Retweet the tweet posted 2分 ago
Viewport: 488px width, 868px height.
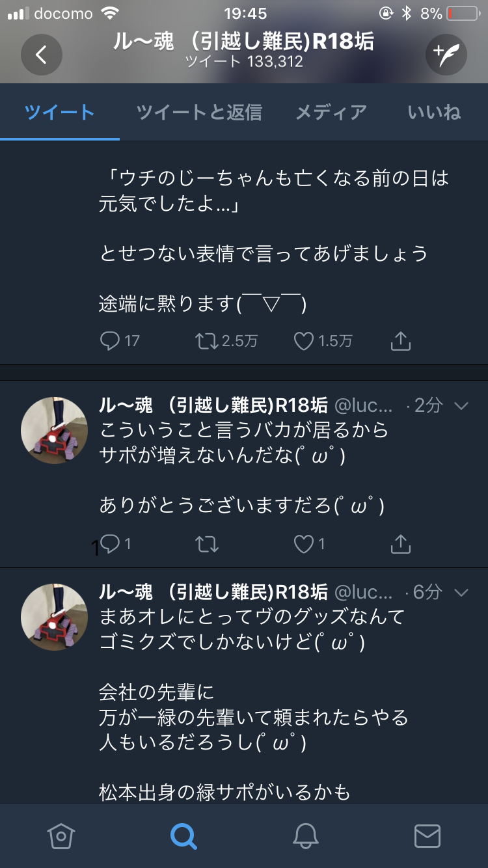pyautogui.click(x=207, y=544)
